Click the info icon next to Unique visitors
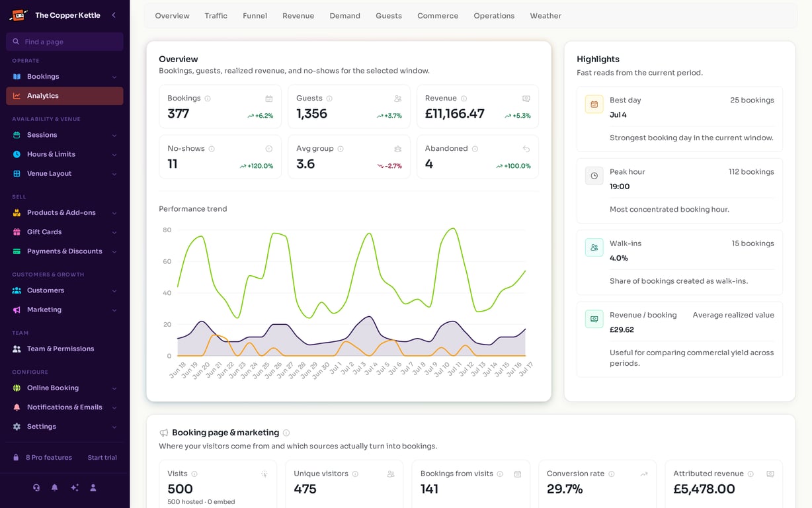Image resolution: width=812 pixels, height=508 pixels. (x=355, y=474)
